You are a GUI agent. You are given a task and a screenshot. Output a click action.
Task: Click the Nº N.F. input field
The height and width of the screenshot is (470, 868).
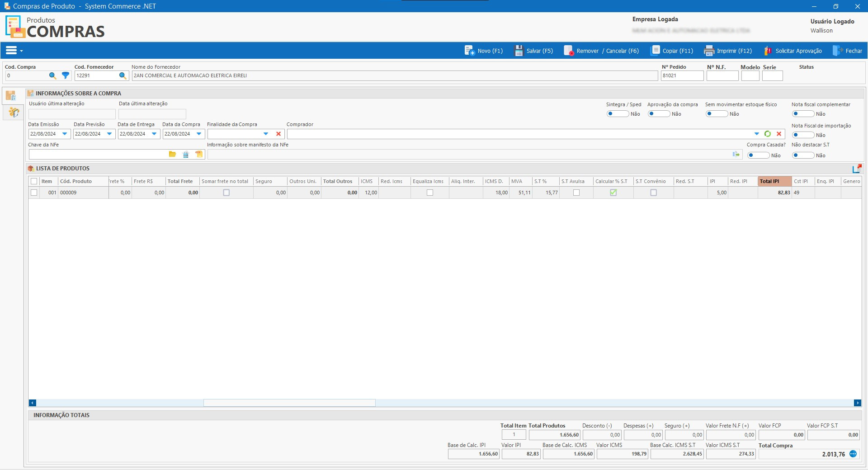click(722, 76)
